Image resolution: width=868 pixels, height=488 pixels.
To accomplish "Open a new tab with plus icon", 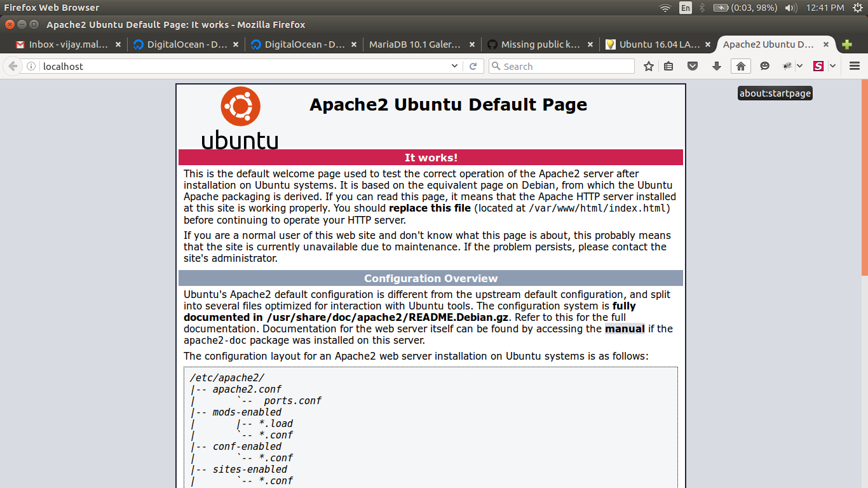I will tap(846, 44).
